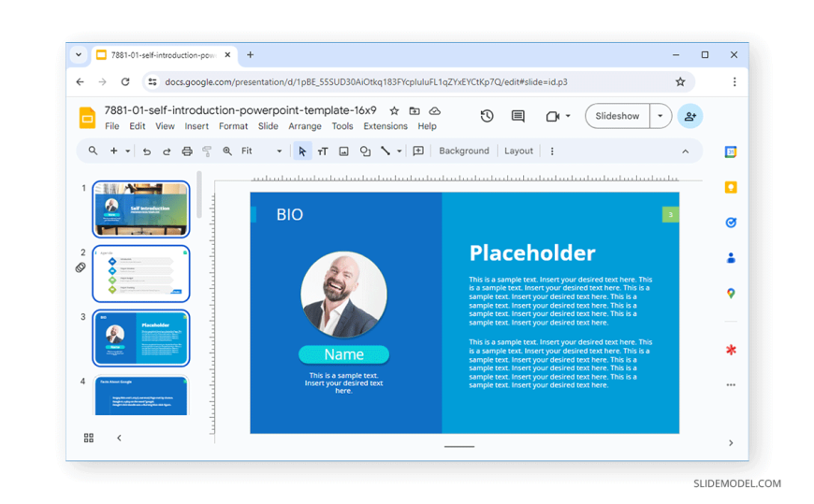Click the Background button

tap(464, 151)
